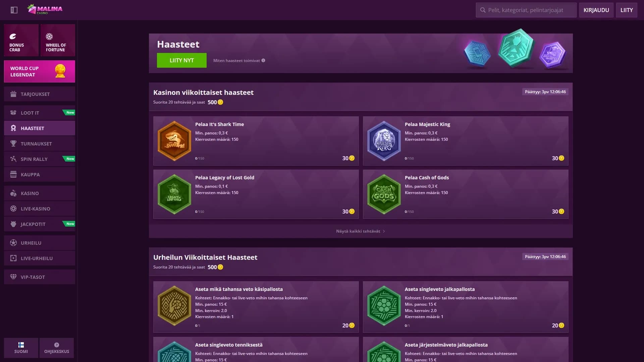Click the Haasteet medal icon
This screenshot has height=362, width=644.
pos(13,128)
